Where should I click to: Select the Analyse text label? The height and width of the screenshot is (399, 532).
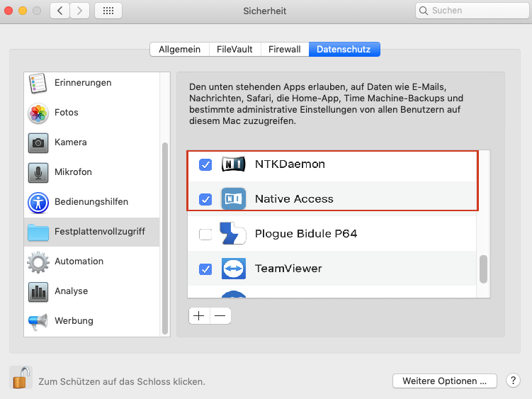pos(72,291)
